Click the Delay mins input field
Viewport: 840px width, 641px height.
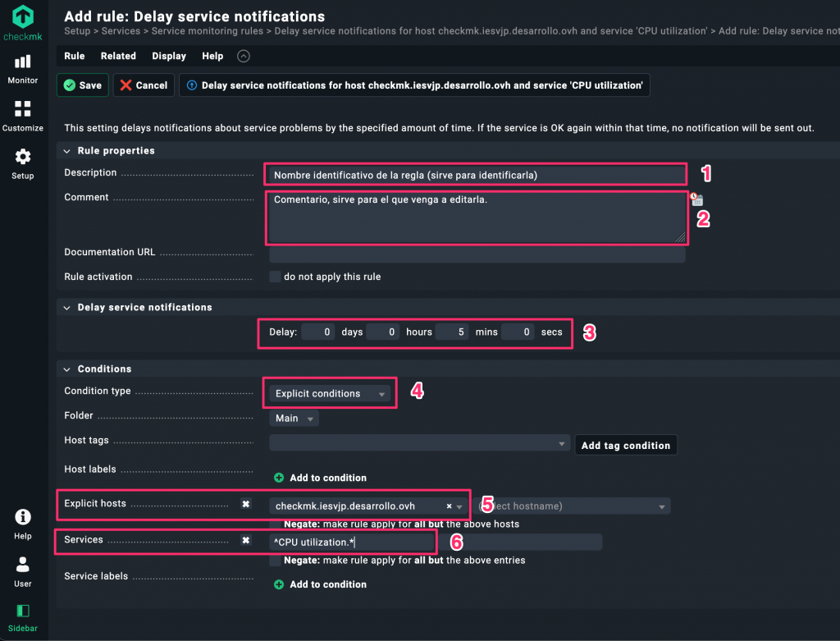(452, 332)
